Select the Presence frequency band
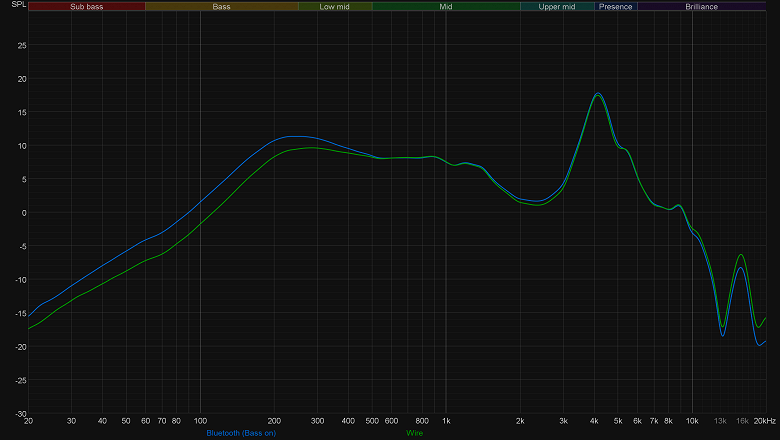This screenshot has height=440, width=780. [616, 6]
